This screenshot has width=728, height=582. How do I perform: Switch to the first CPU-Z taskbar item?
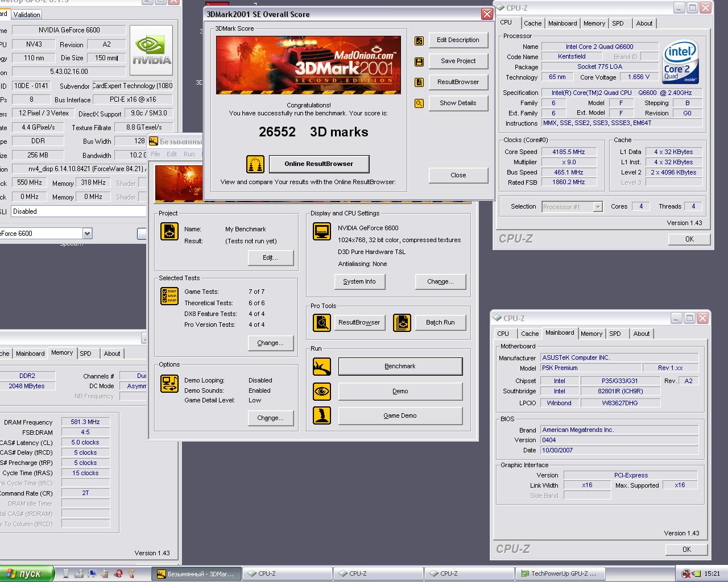287,573
